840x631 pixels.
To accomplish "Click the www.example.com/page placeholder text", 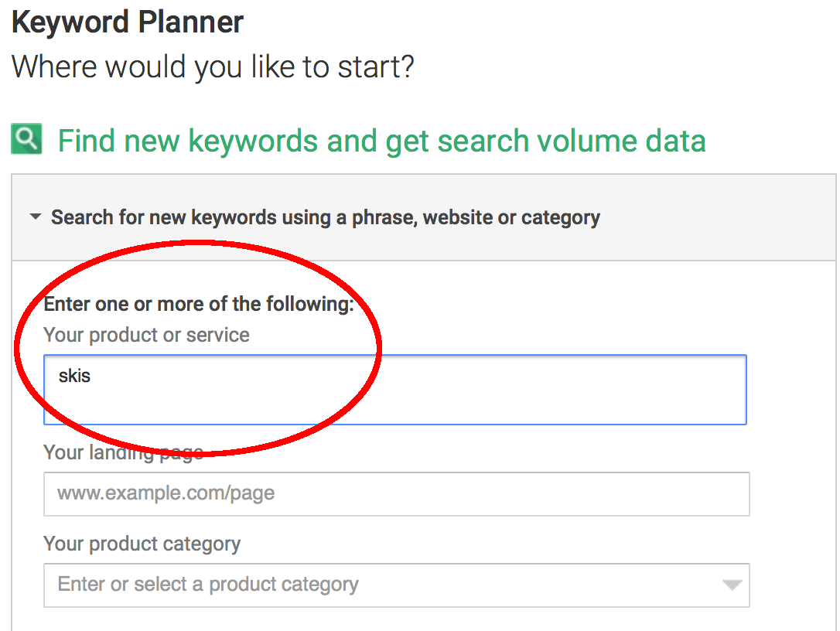I will [166, 493].
